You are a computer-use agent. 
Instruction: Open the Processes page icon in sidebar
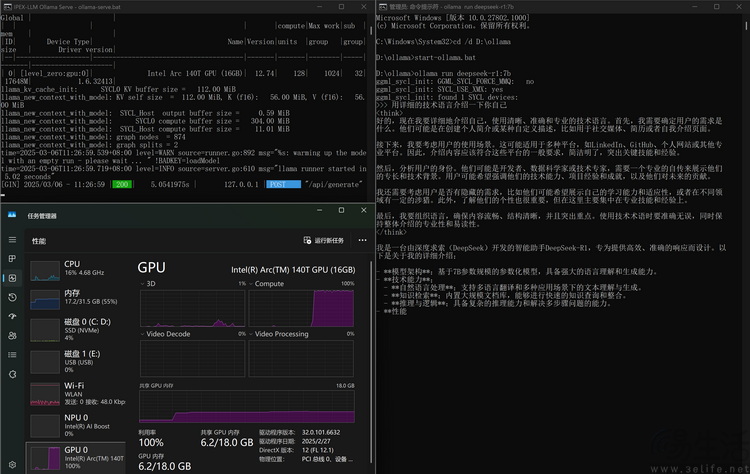coord(12,259)
